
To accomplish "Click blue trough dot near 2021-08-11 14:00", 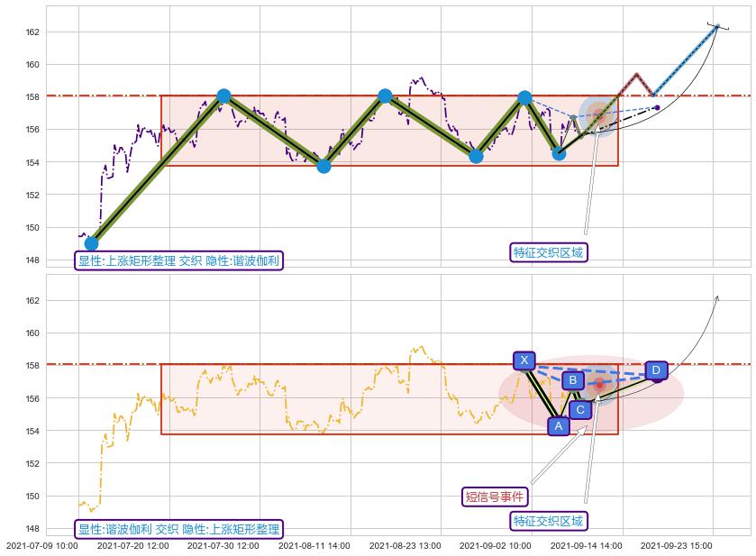I will click(x=323, y=166).
